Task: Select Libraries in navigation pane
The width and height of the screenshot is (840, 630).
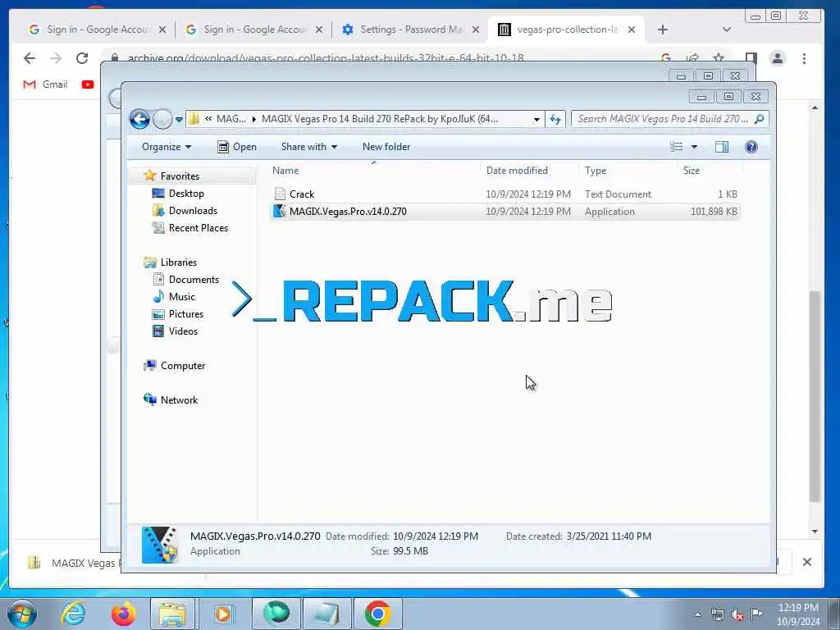Action: (178, 262)
